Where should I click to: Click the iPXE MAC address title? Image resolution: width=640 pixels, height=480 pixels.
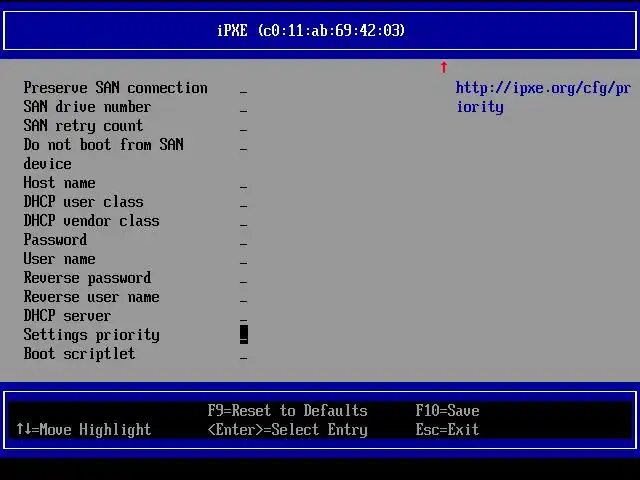pos(311,31)
